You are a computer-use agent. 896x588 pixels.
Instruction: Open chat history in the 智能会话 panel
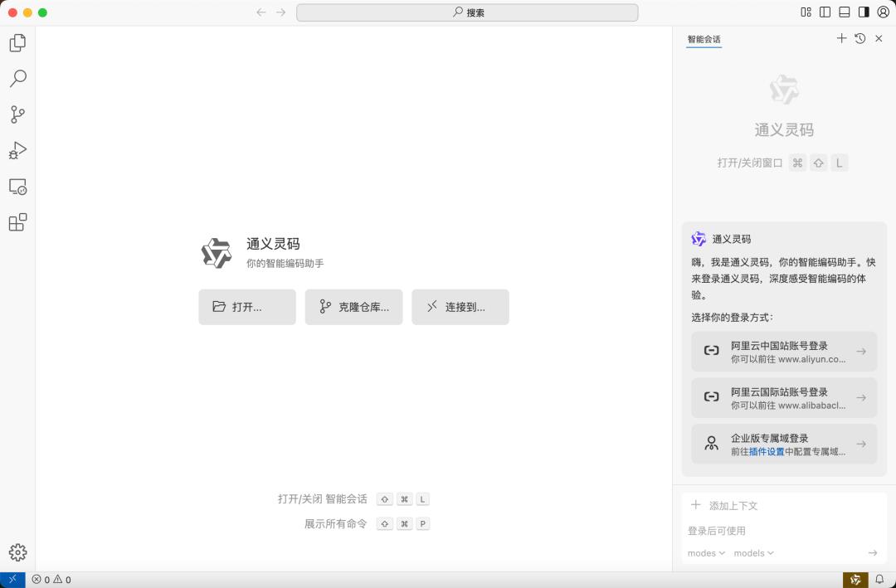click(860, 38)
